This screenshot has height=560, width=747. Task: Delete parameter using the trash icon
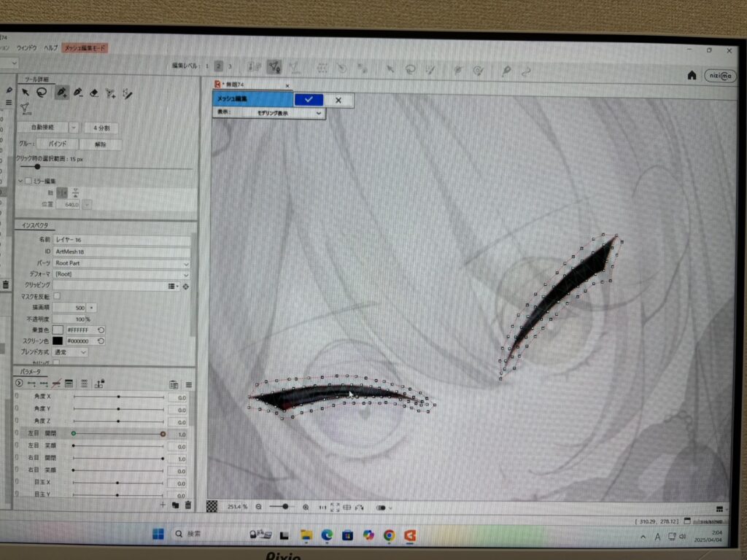(x=188, y=505)
